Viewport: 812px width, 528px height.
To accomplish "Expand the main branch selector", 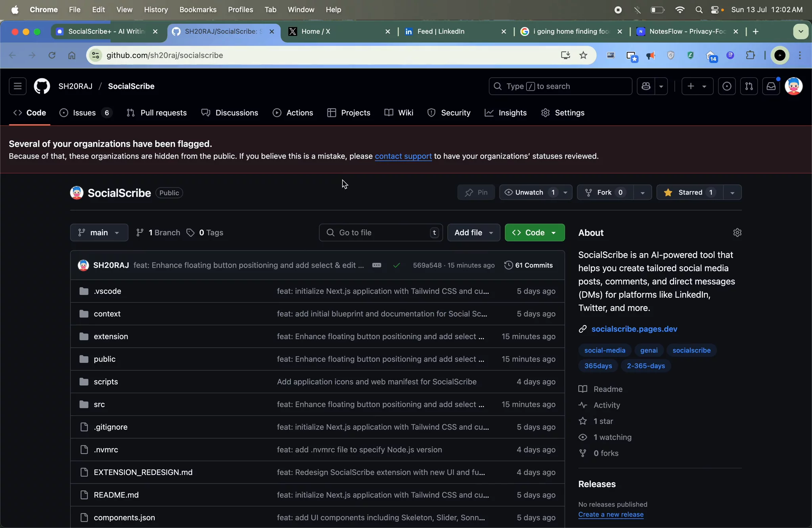I will (x=99, y=233).
